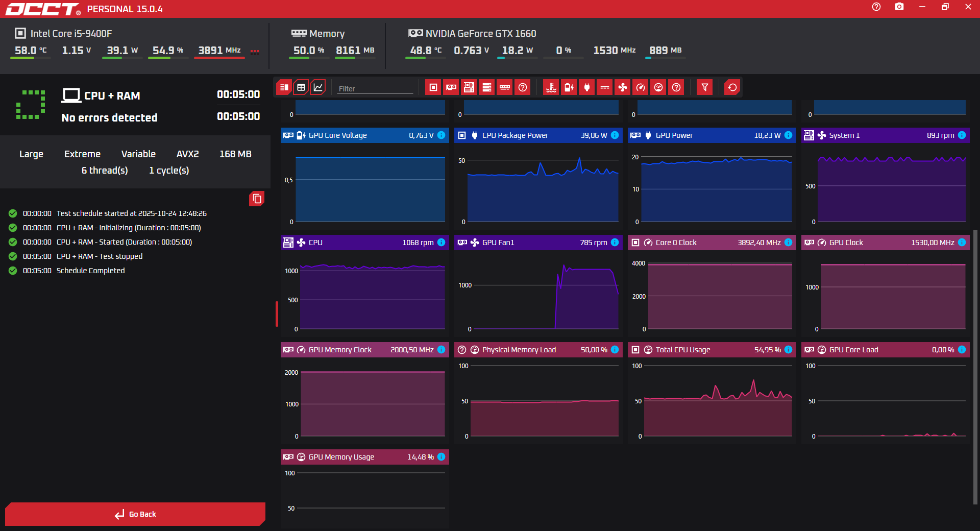Click into the Filter text field
980x531 pixels.
point(375,88)
